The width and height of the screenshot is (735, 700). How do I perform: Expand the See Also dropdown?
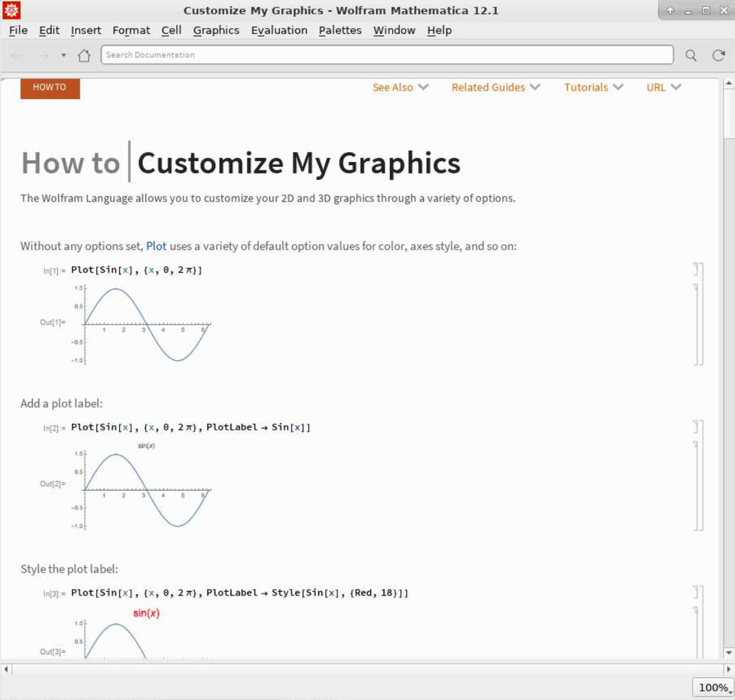coord(400,87)
